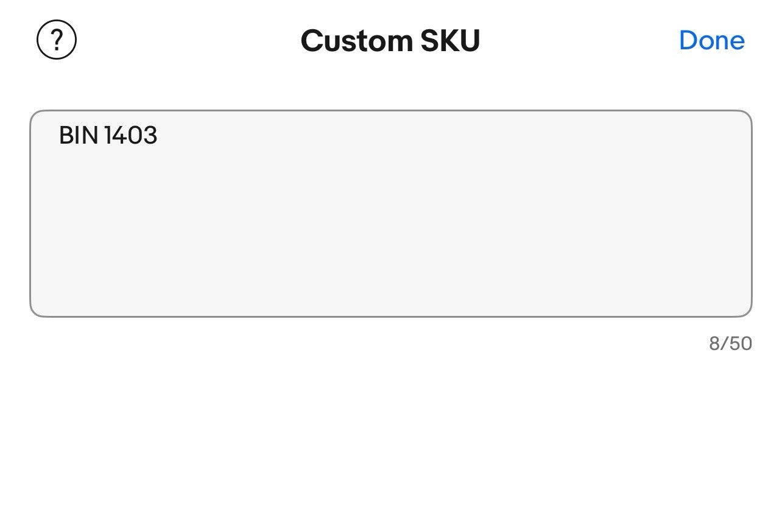
Task: Open help via the question mark icon
Action: point(57,40)
